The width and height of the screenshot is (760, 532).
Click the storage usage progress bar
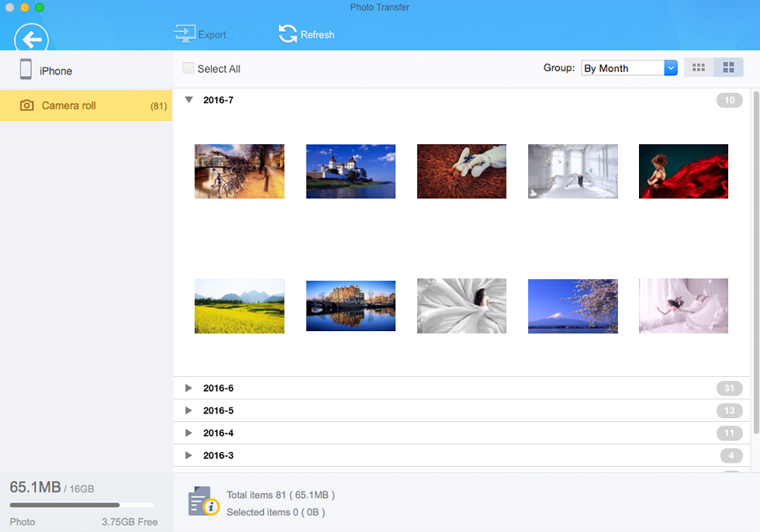click(81, 505)
